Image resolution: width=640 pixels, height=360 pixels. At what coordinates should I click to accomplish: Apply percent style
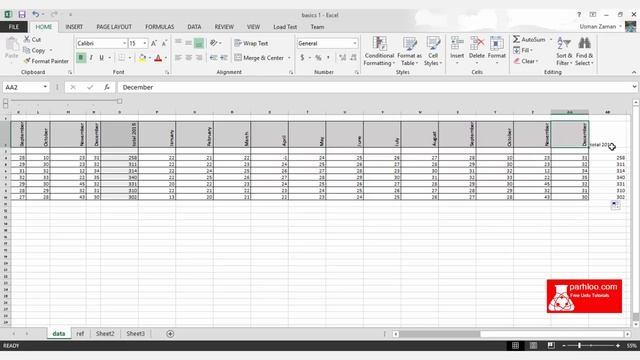point(318,58)
